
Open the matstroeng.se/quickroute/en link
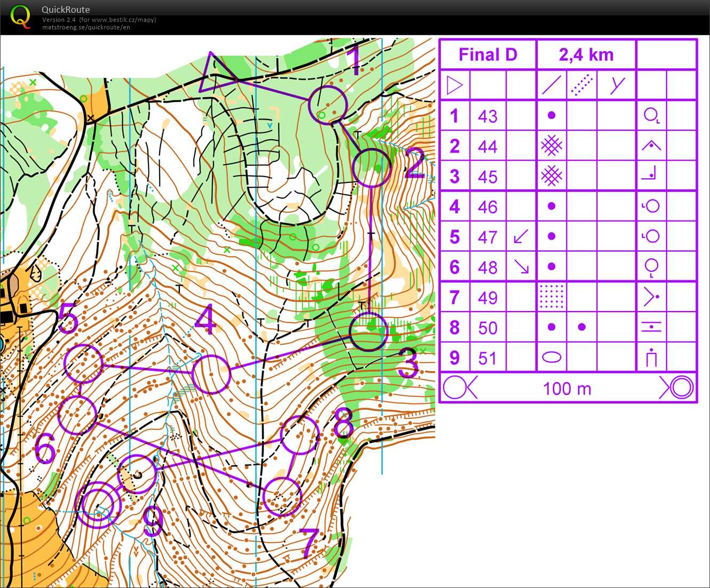point(86,27)
